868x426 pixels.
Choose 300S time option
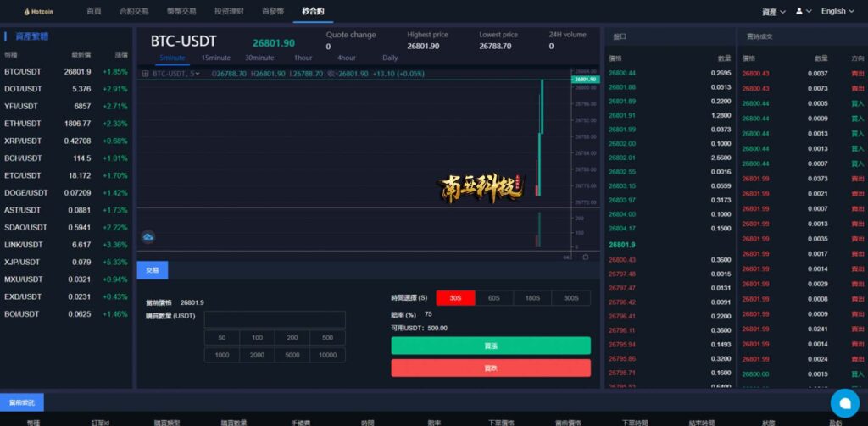[571, 297]
